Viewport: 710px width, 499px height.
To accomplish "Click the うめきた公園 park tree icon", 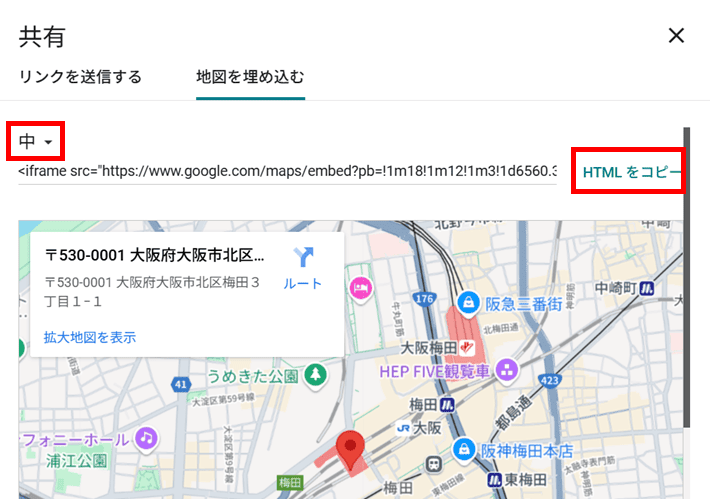I will [316, 375].
